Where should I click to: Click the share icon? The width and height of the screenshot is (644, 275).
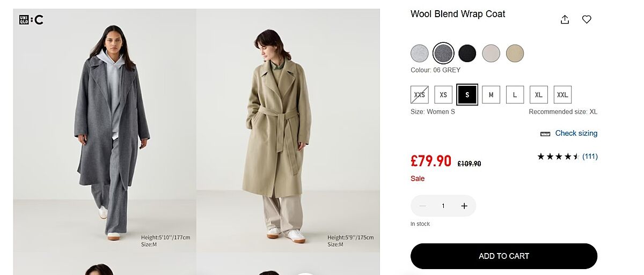tap(565, 20)
